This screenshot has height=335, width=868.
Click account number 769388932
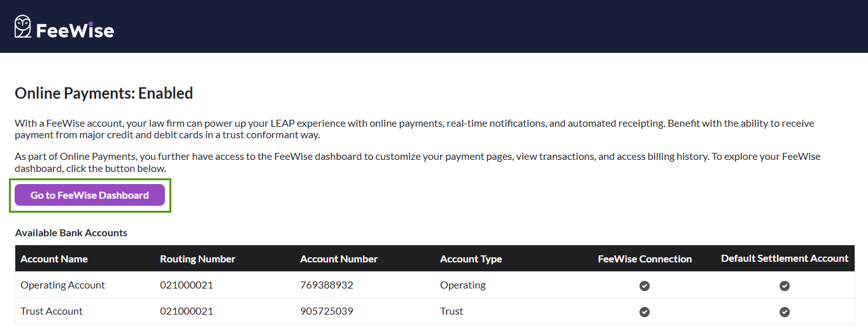pos(327,285)
